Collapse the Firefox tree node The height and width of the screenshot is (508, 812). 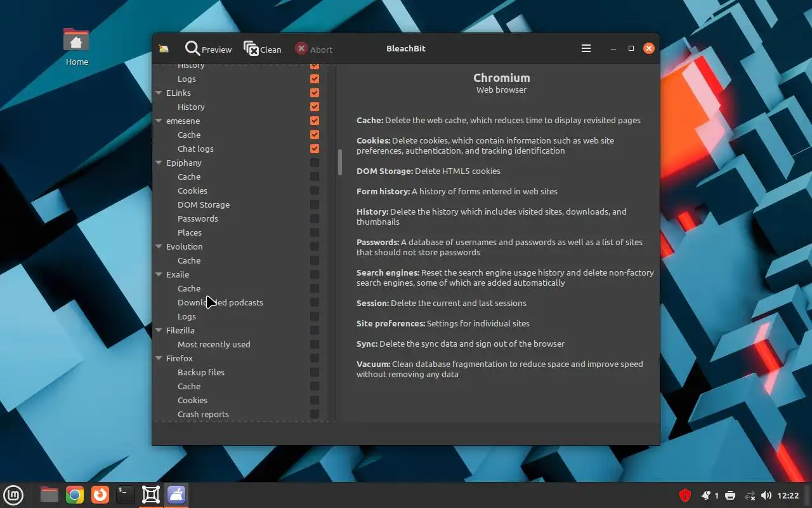pyautogui.click(x=159, y=358)
